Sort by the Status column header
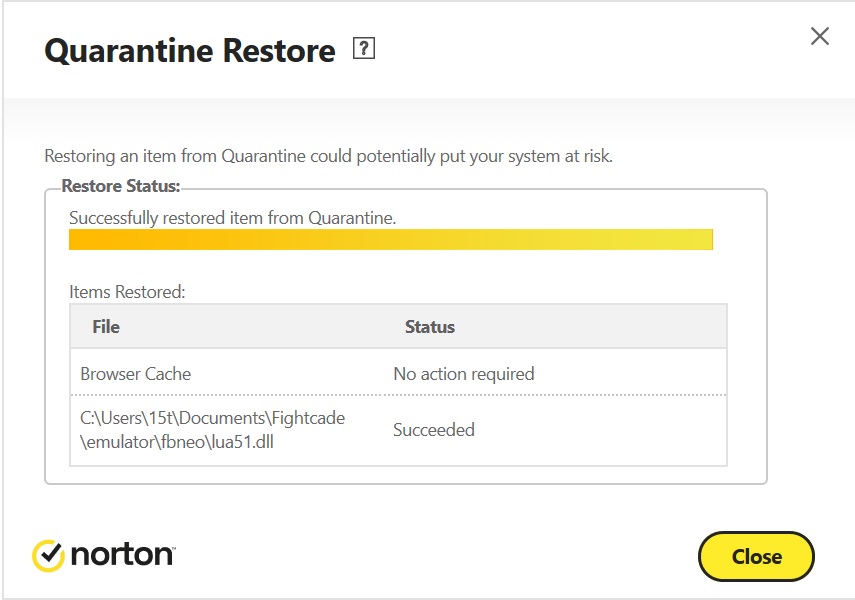The image size is (855, 600). 430,327
